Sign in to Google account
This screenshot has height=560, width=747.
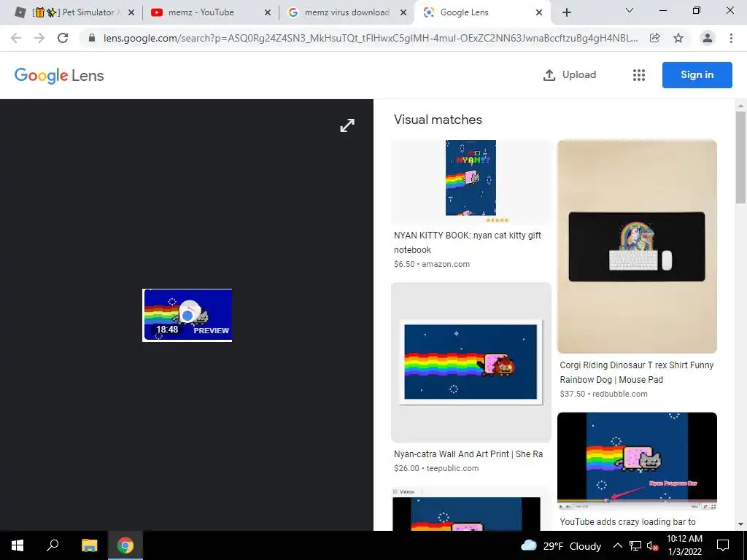click(697, 75)
